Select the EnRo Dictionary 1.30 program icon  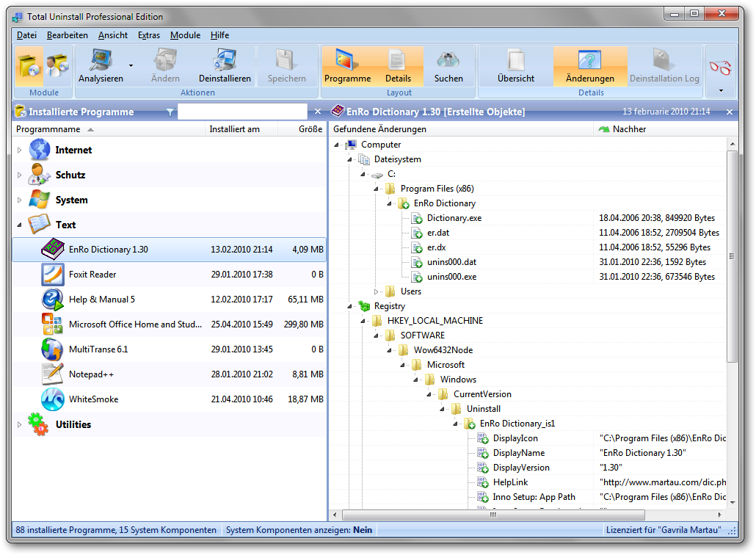[x=53, y=250]
